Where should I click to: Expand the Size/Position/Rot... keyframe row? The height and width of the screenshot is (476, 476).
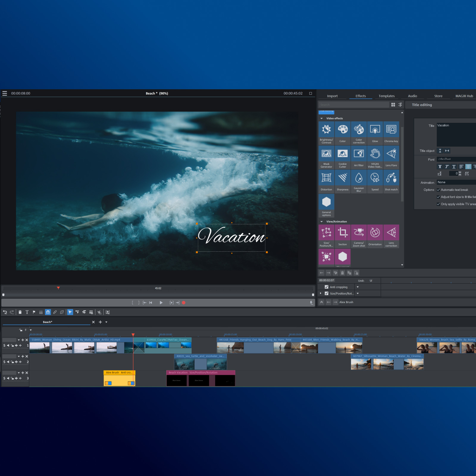click(321, 293)
